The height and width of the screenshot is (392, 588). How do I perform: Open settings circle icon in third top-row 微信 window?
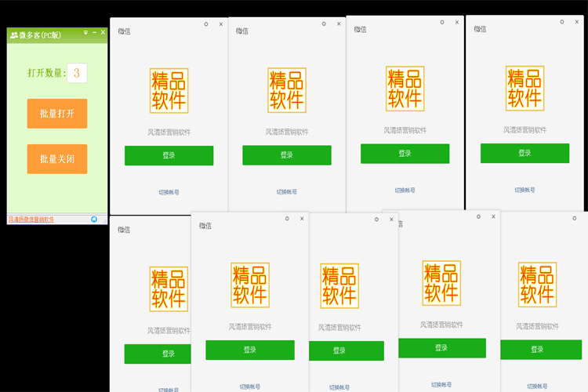click(442, 22)
